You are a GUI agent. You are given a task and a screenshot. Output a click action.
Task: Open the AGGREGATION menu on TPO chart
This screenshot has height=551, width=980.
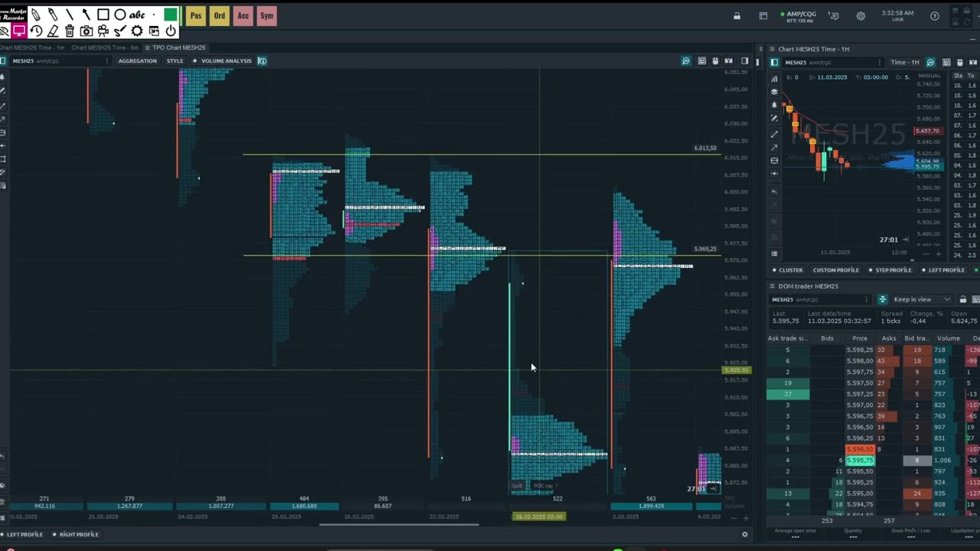point(137,61)
